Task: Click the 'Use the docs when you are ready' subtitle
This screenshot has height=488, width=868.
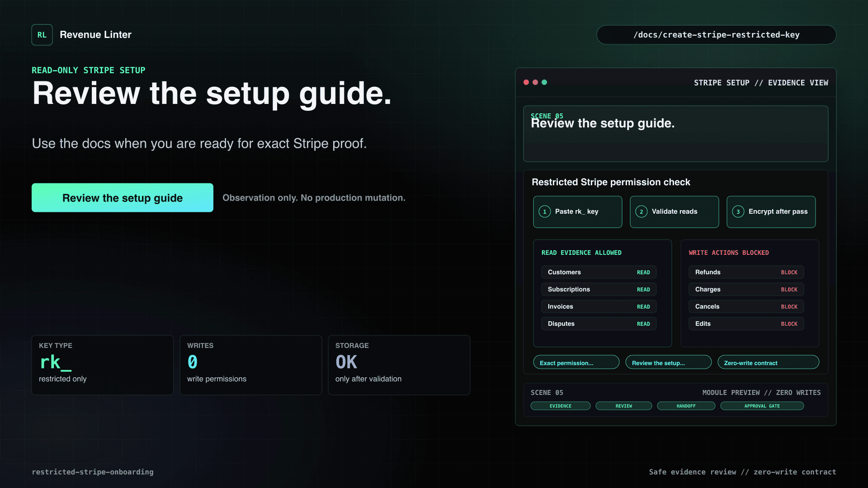Action: tap(199, 143)
